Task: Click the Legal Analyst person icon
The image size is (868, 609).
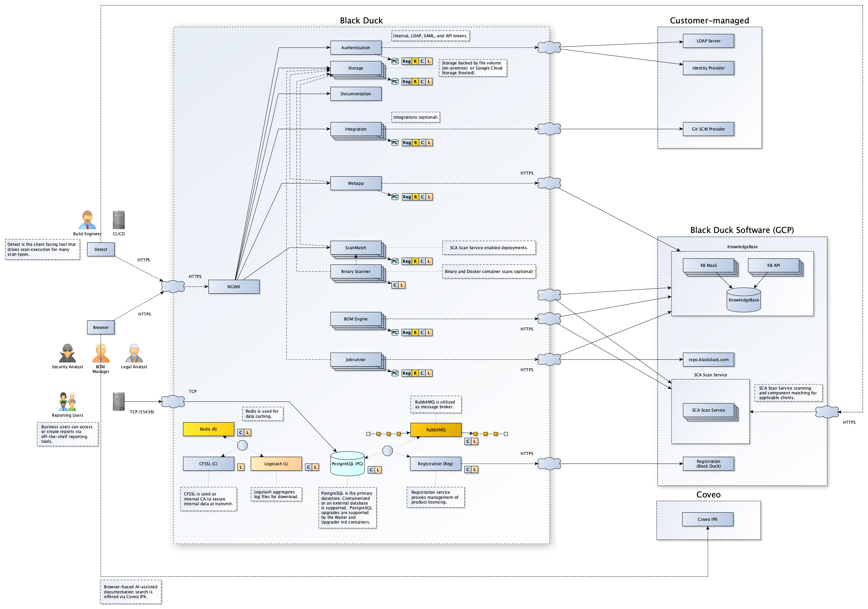Action: click(x=134, y=353)
